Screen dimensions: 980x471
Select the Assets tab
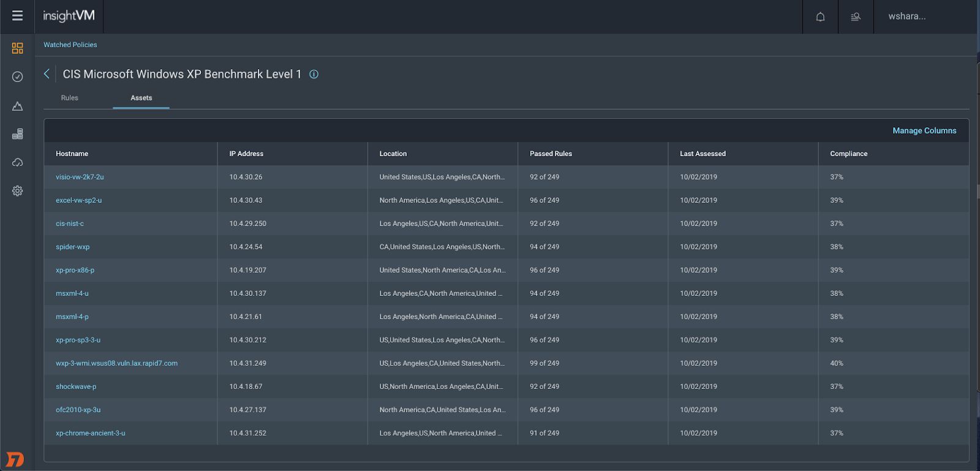click(x=141, y=98)
